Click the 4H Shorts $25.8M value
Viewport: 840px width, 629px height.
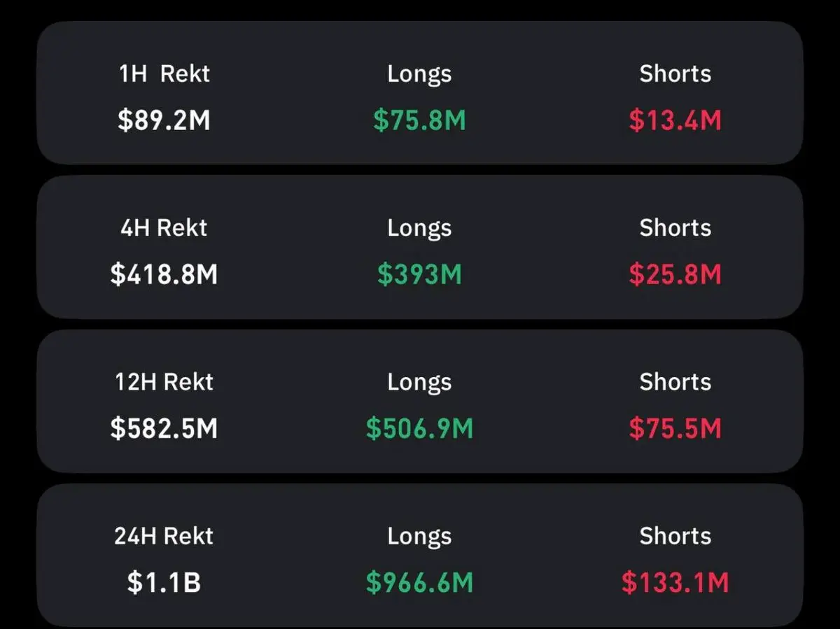pos(675,274)
